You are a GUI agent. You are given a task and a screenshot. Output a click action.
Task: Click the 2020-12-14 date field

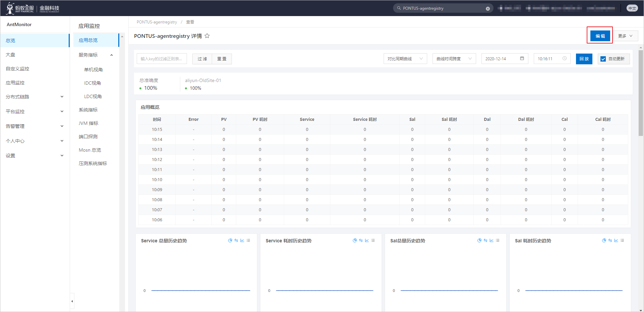click(x=505, y=59)
